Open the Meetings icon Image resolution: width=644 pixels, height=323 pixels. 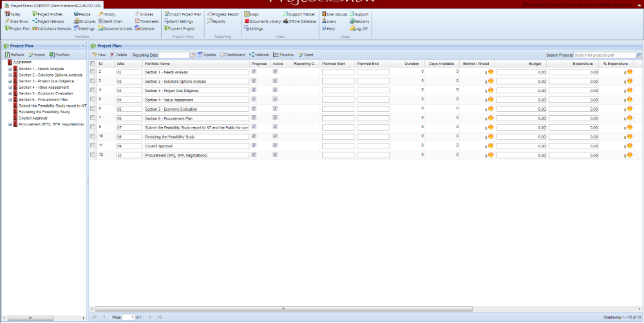coord(84,29)
